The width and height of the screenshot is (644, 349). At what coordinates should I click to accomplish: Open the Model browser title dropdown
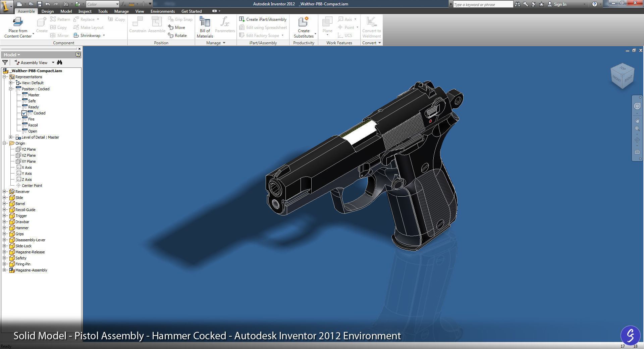click(12, 55)
